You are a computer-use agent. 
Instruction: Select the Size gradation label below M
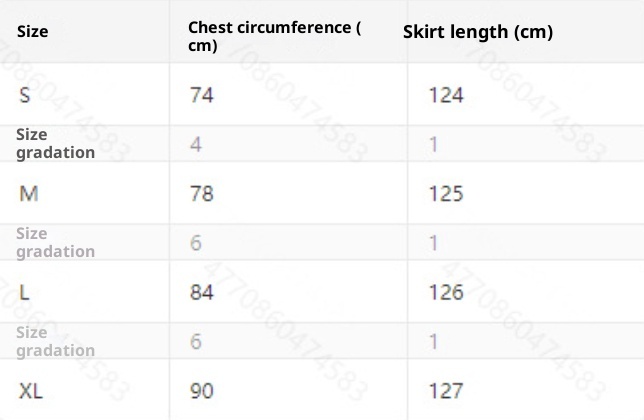[x=55, y=242]
